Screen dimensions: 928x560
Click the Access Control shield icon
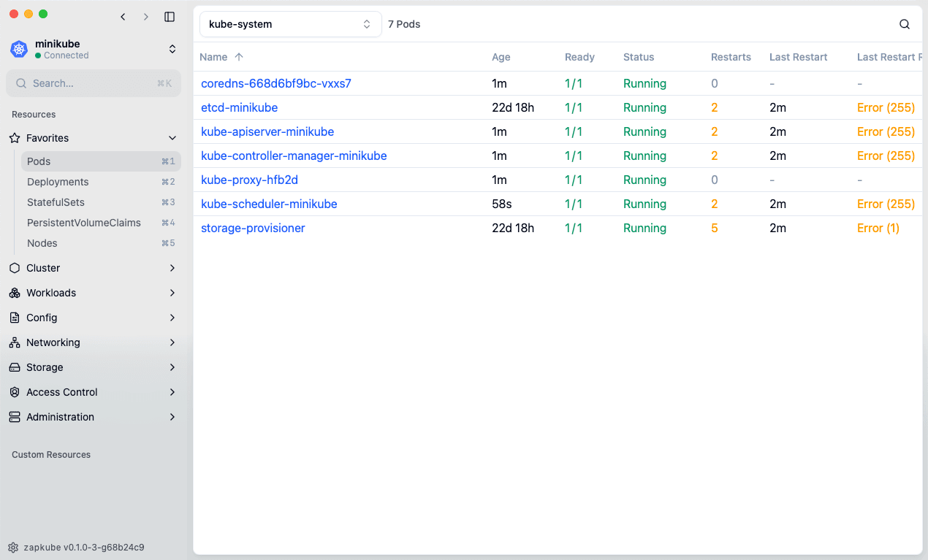click(x=14, y=392)
